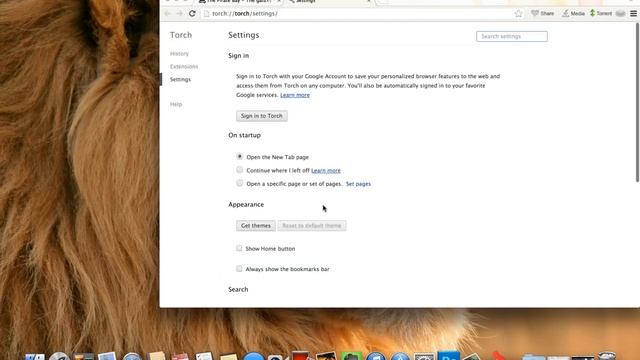Select Open a specific page or set
640x360 pixels.
pos(240,183)
